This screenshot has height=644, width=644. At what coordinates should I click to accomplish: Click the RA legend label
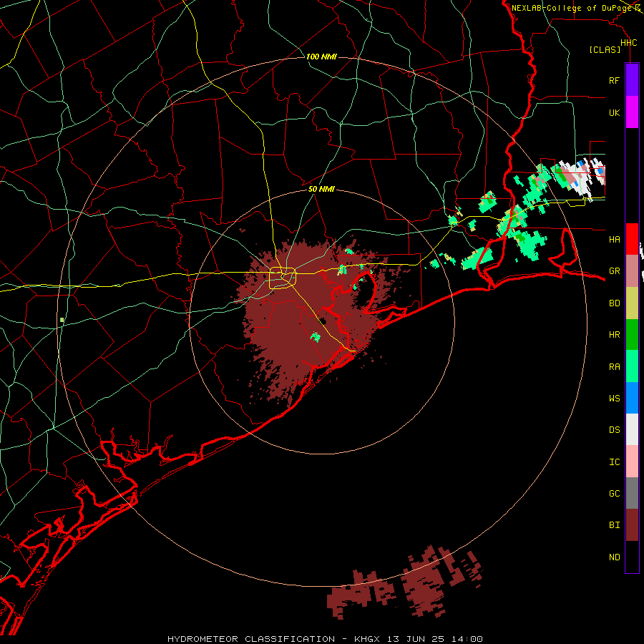614,367
